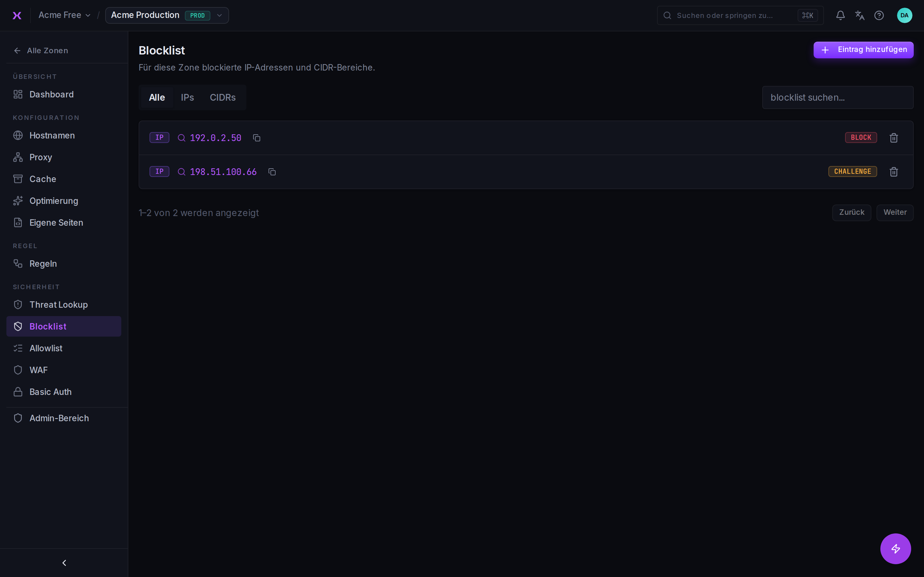924x577 pixels.
Task: Open the language translation icon
Action: pos(860,15)
